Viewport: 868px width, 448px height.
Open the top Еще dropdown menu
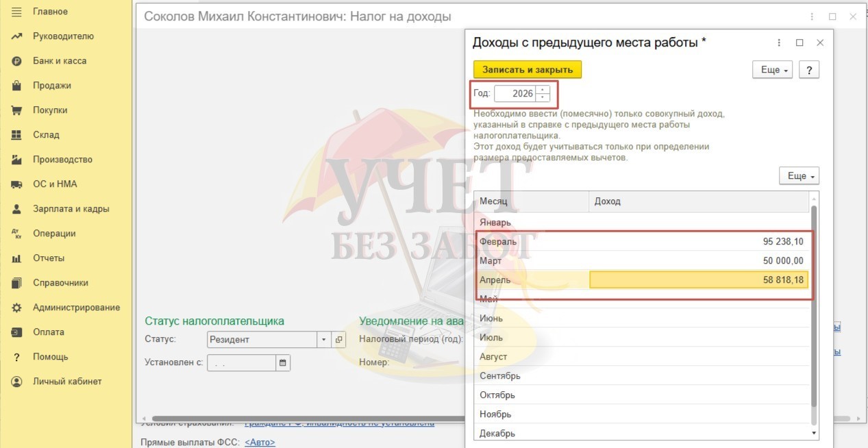pos(772,70)
